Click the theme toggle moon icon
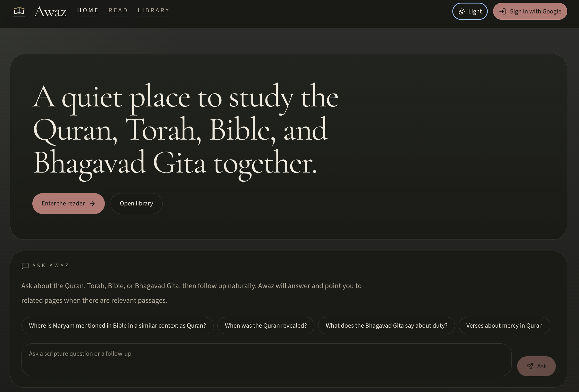 462,11
